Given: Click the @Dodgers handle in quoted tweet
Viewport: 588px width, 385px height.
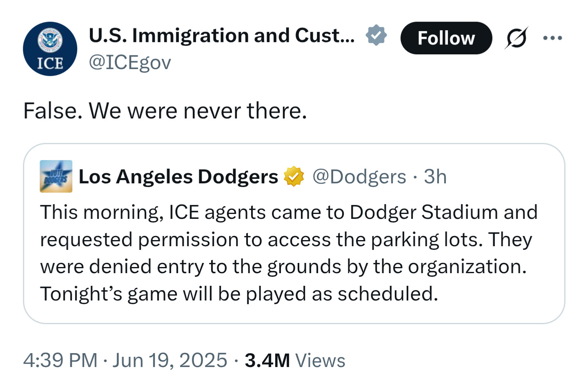Looking at the screenshot, I should [x=359, y=177].
